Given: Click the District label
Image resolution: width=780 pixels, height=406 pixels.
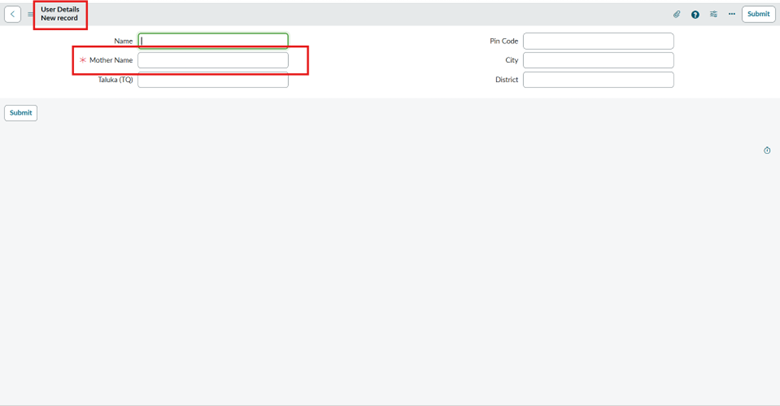Looking at the screenshot, I should 506,80.
